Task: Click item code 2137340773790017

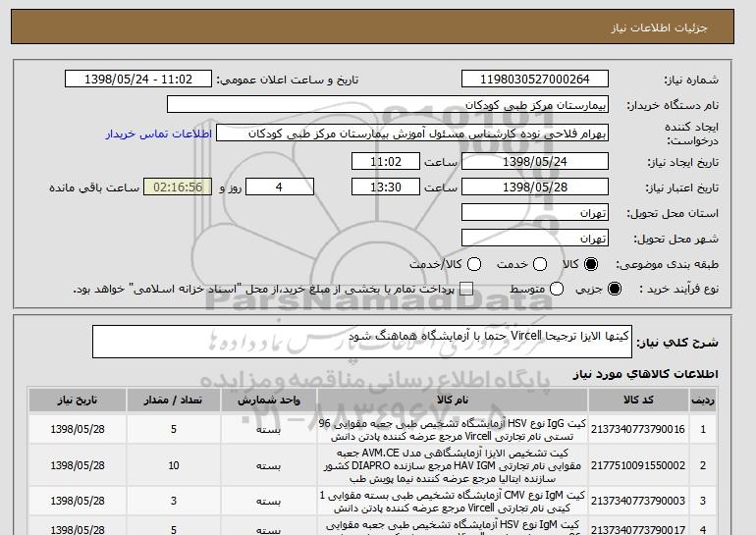Action: (x=638, y=530)
